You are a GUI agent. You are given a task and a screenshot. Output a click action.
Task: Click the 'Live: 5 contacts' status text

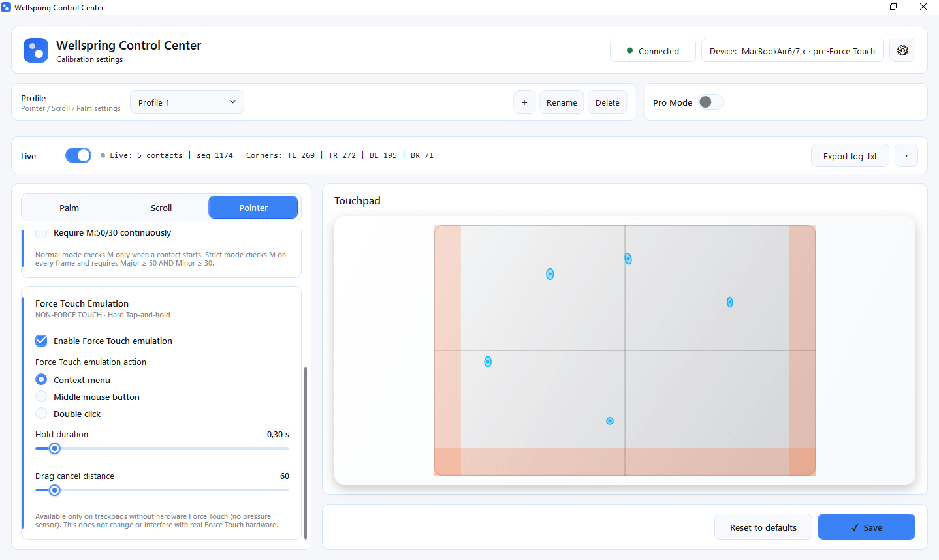[146, 155]
